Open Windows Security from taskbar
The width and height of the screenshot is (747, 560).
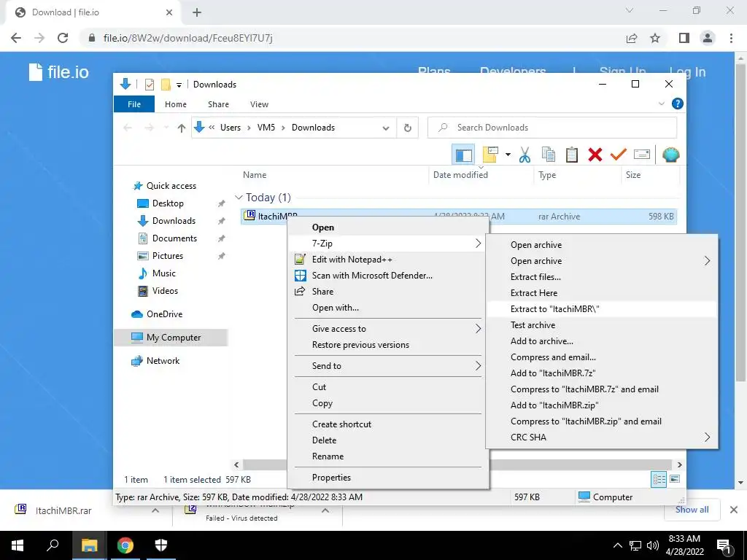[161, 545]
